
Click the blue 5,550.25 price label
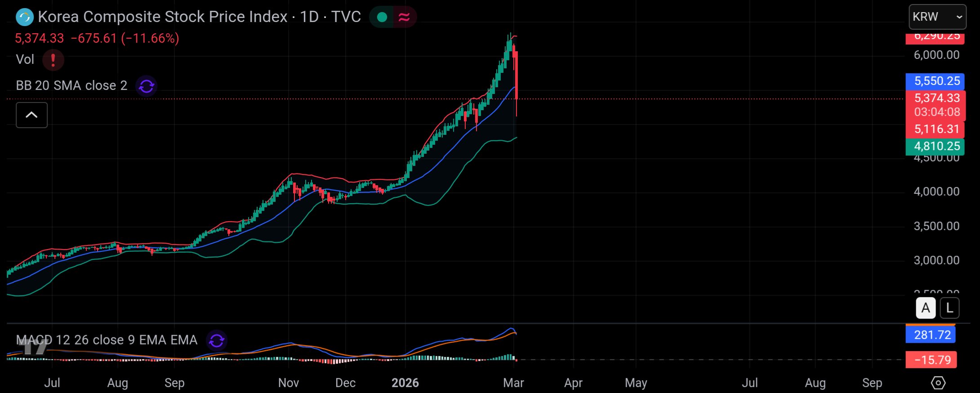coord(935,81)
